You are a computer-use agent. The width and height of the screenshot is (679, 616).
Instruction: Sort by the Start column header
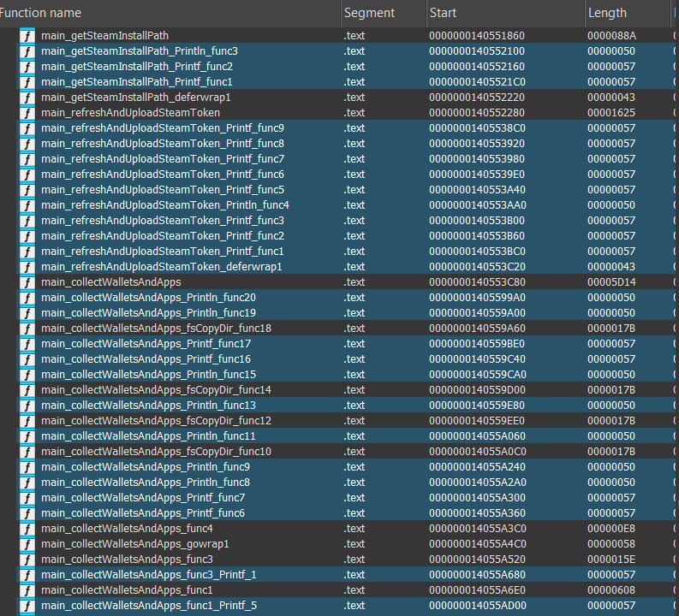click(x=505, y=13)
